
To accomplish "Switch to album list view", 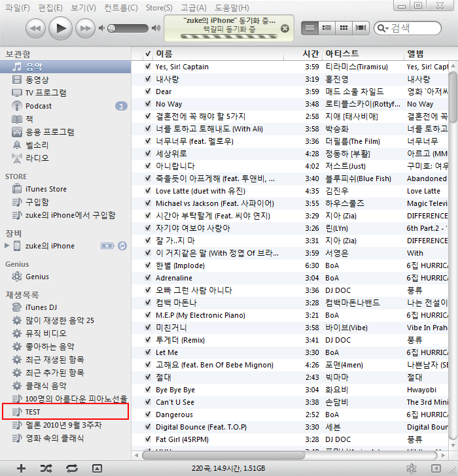I will point(326,28).
